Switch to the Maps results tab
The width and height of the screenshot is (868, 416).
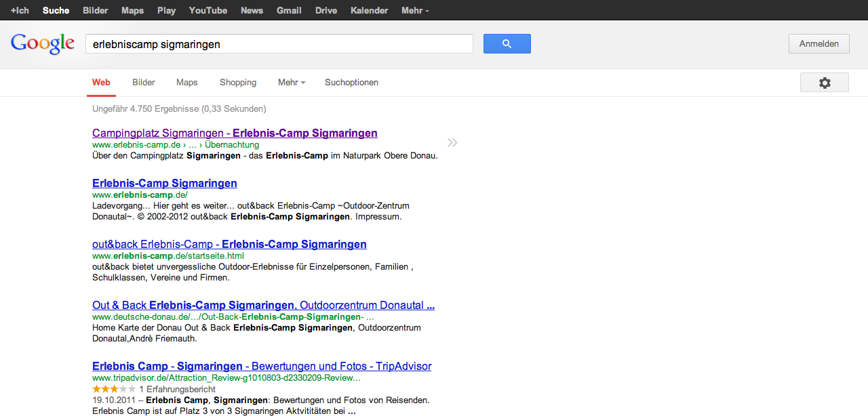[x=186, y=83]
